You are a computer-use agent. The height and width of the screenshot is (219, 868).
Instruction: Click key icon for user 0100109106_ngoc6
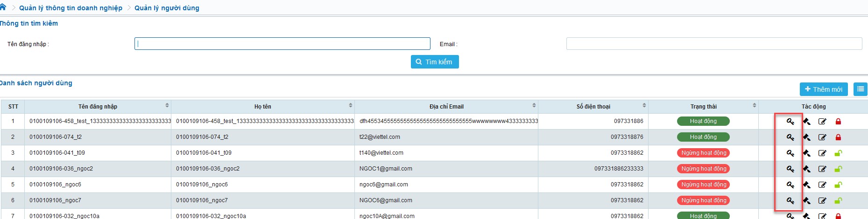790,185
